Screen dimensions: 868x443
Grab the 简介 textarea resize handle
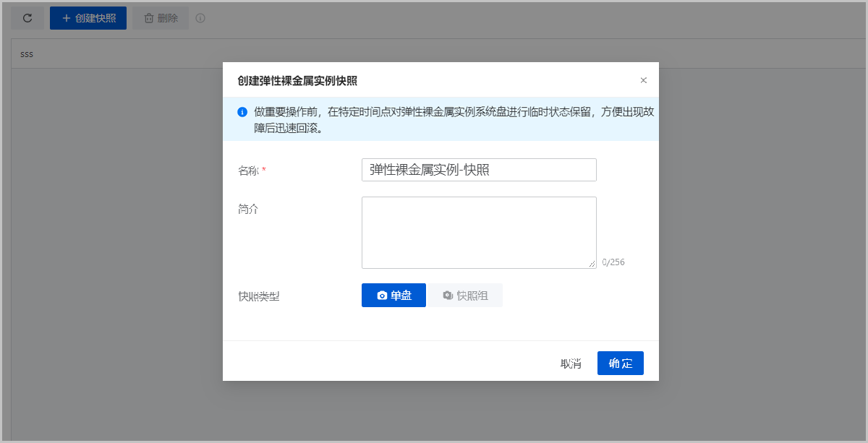coord(592,264)
